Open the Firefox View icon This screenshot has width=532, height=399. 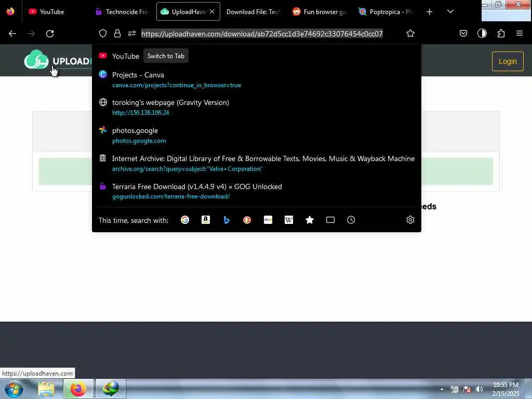pos(10,11)
